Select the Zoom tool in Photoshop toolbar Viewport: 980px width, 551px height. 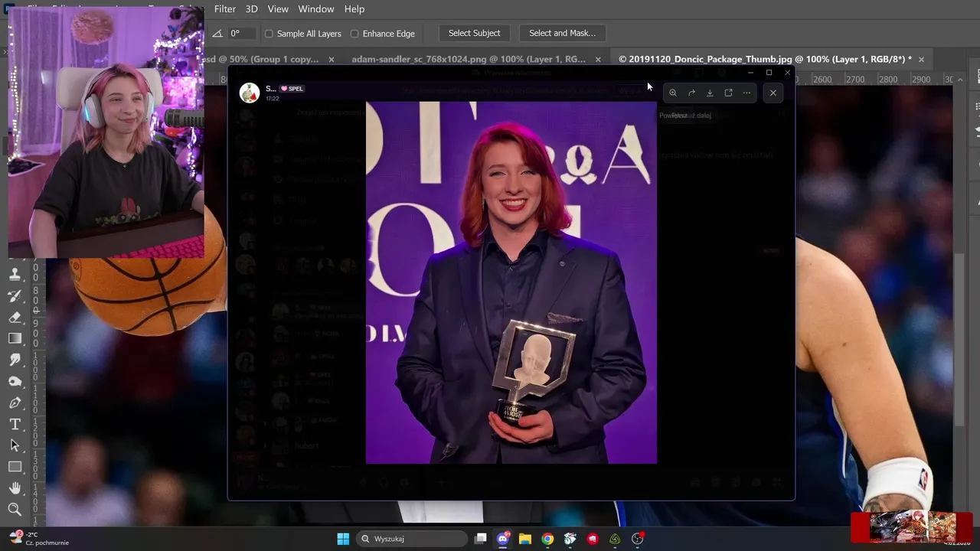coord(15,510)
